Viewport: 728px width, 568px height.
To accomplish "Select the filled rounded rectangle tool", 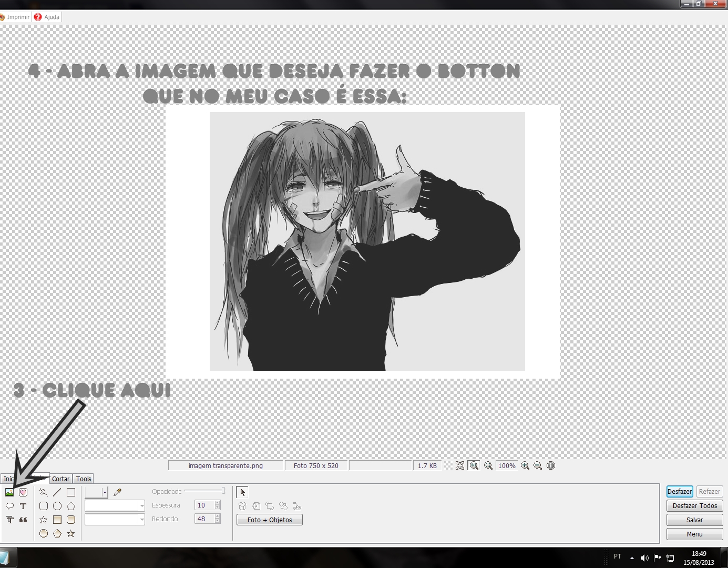I will 71,520.
